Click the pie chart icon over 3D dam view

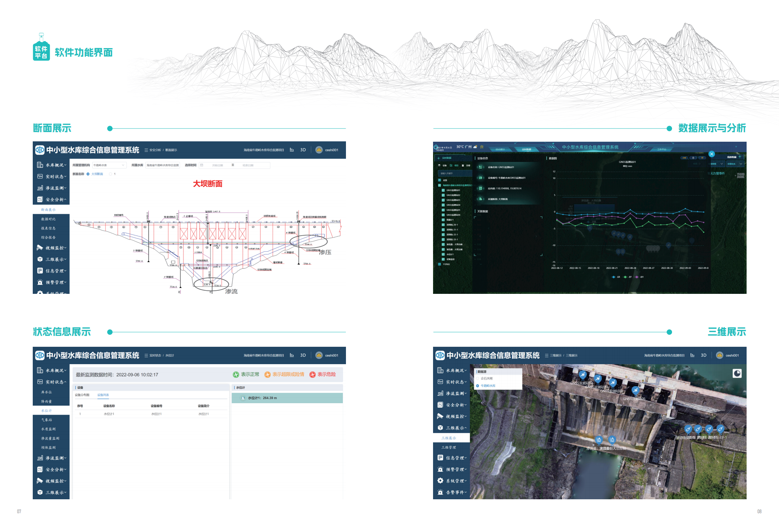click(x=737, y=374)
